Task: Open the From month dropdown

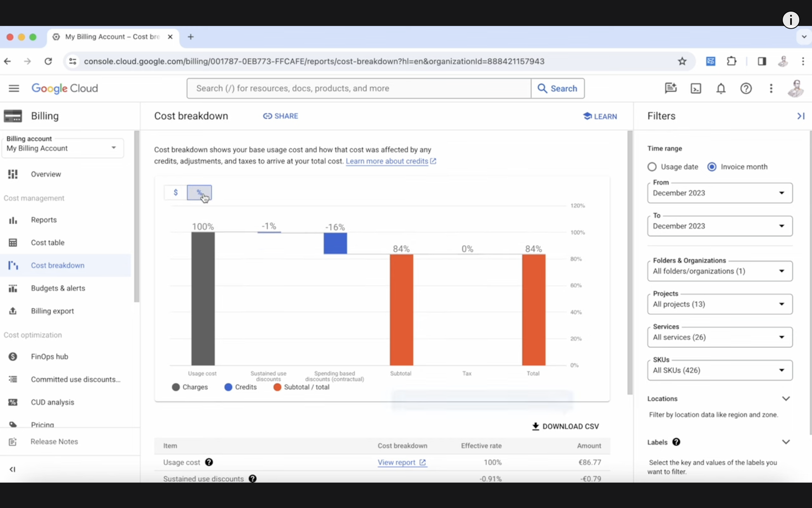Action: (720, 193)
